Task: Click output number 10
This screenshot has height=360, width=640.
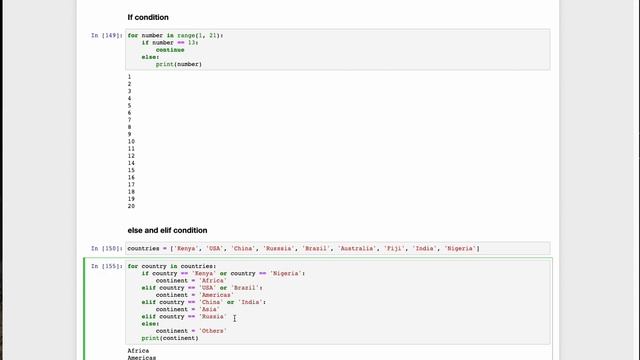Action: pos(131,142)
